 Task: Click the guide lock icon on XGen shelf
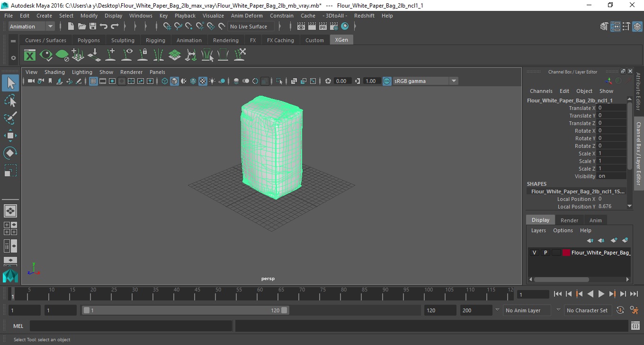143,55
